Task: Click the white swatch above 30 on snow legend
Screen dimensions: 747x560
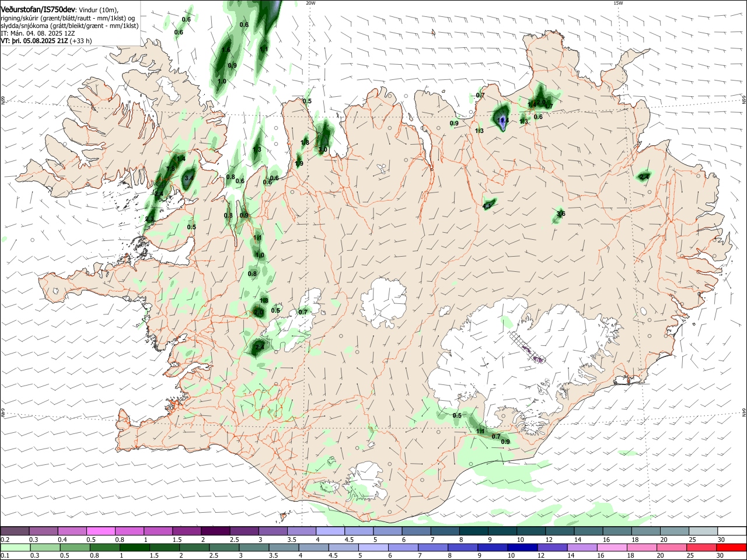Action: point(732,531)
